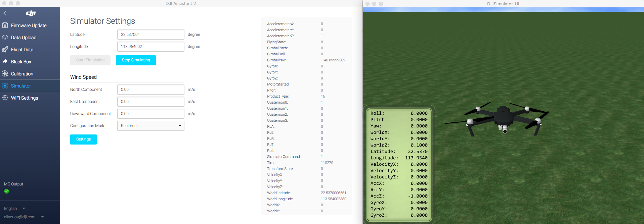The height and width of the screenshot is (224, 644).
Task: Click the SimulatorCommand label
Action: (x=284, y=157)
